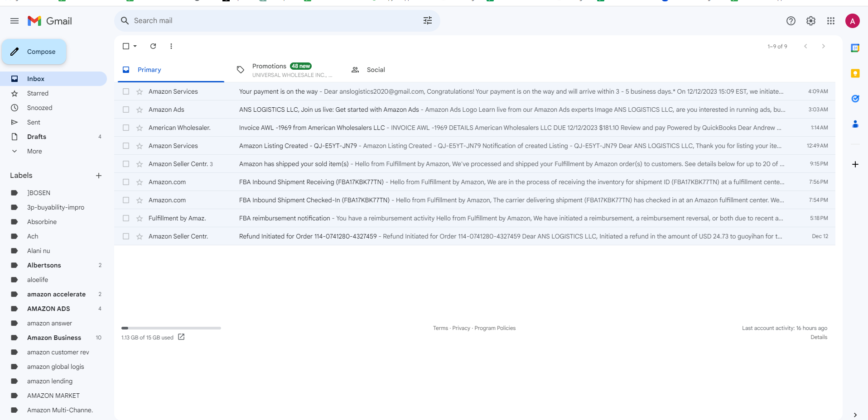Show the side panel chevron

[855, 415]
